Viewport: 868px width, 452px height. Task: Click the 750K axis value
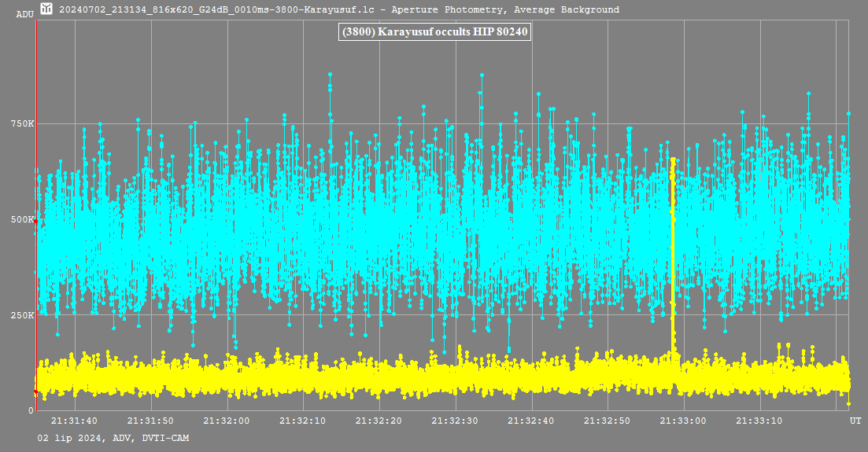tap(23, 124)
